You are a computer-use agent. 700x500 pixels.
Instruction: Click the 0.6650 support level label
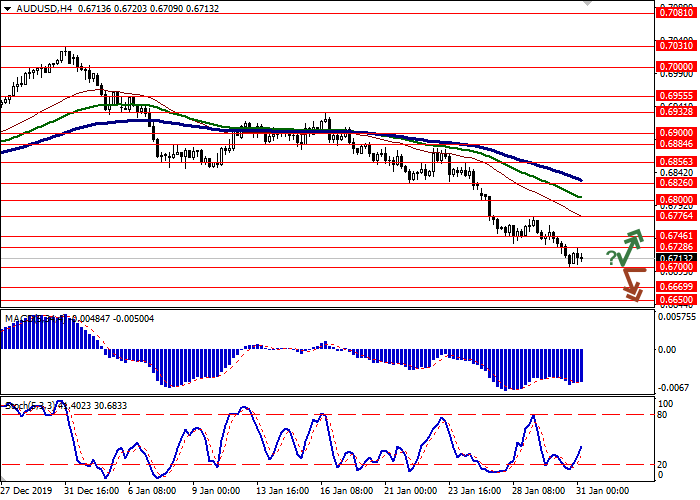pos(675,299)
